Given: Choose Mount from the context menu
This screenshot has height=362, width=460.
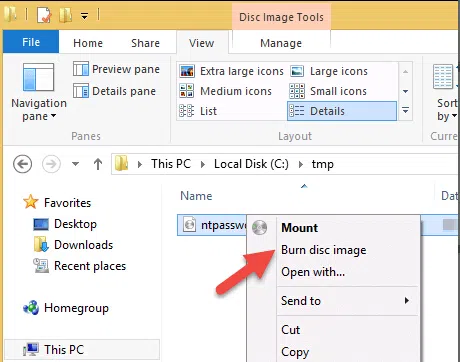Looking at the screenshot, I should (300, 228).
